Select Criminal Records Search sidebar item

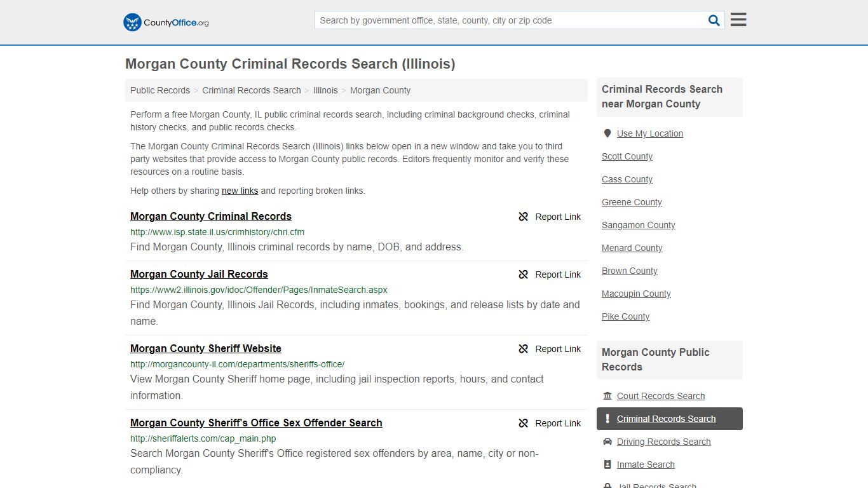670,419
